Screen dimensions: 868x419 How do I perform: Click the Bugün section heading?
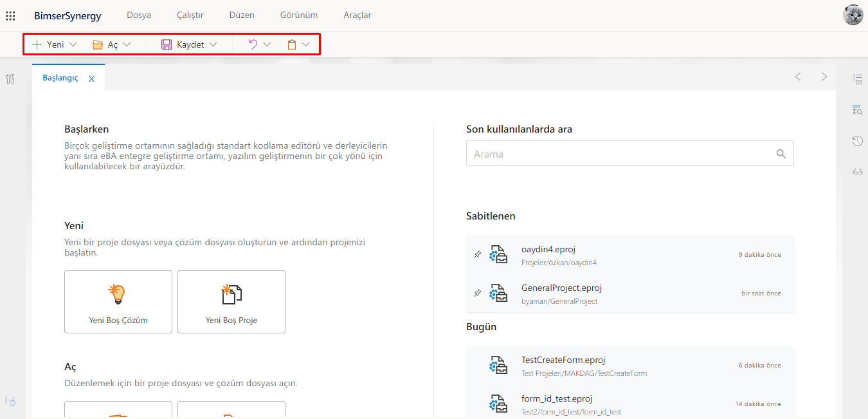481,327
